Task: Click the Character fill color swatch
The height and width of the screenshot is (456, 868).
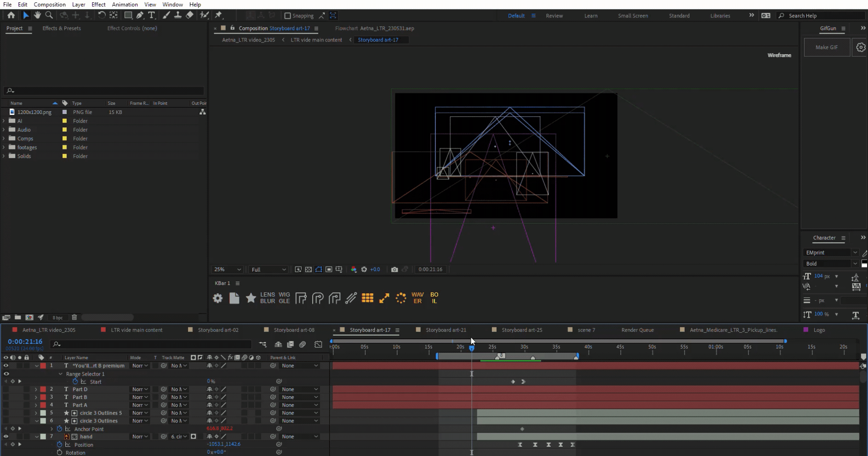Action: click(x=864, y=263)
